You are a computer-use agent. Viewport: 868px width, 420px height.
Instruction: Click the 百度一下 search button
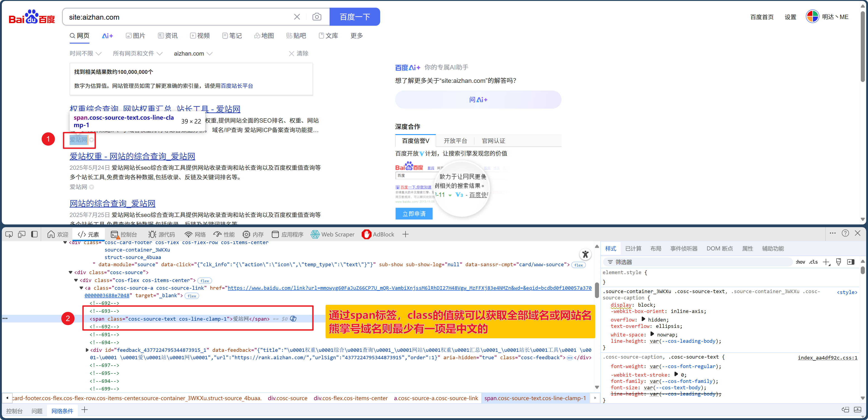point(354,17)
